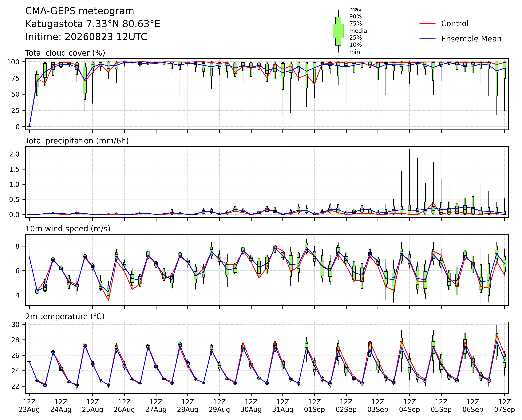Click the CMA-GEPS meteogram title
Screen dimensions: 522x420
pyautogui.click(x=80, y=11)
